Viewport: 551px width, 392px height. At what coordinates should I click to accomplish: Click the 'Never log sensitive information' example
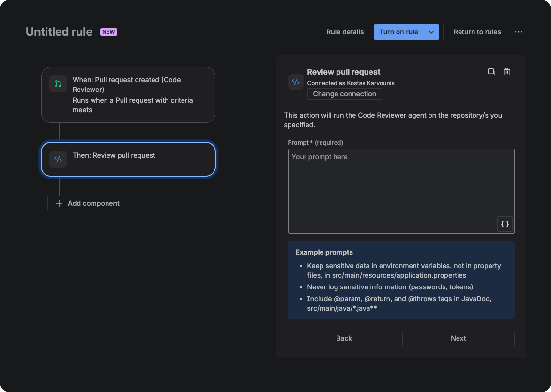coord(390,287)
